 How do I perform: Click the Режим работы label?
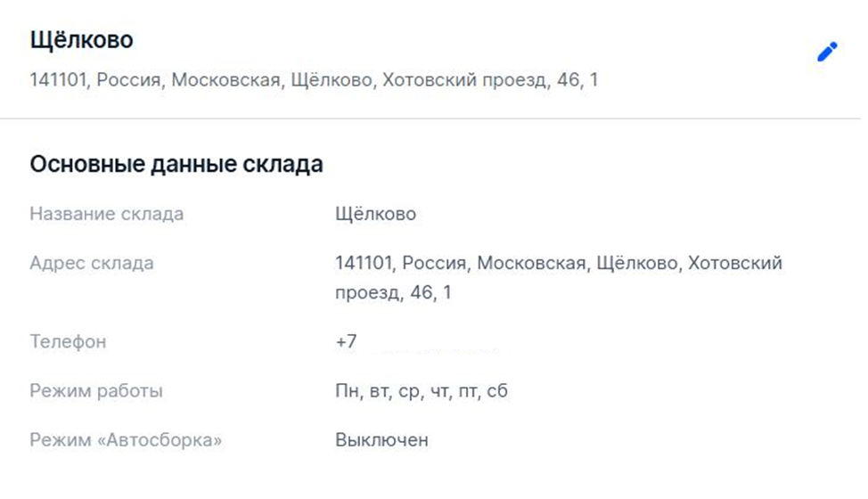pos(96,390)
